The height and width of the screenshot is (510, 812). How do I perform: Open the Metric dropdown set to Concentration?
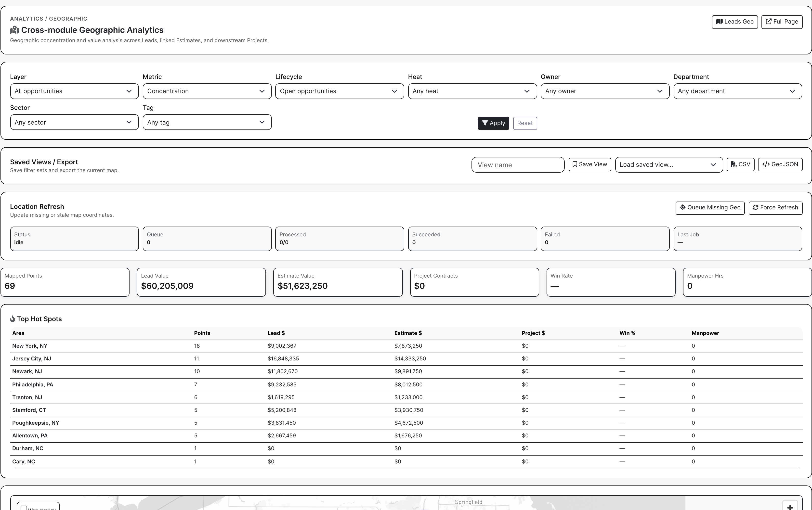pyautogui.click(x=207, y=91)
